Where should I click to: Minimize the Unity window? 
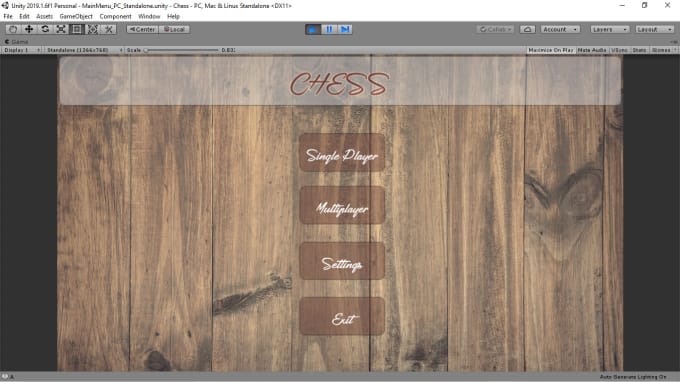click(x=622, y=5)
